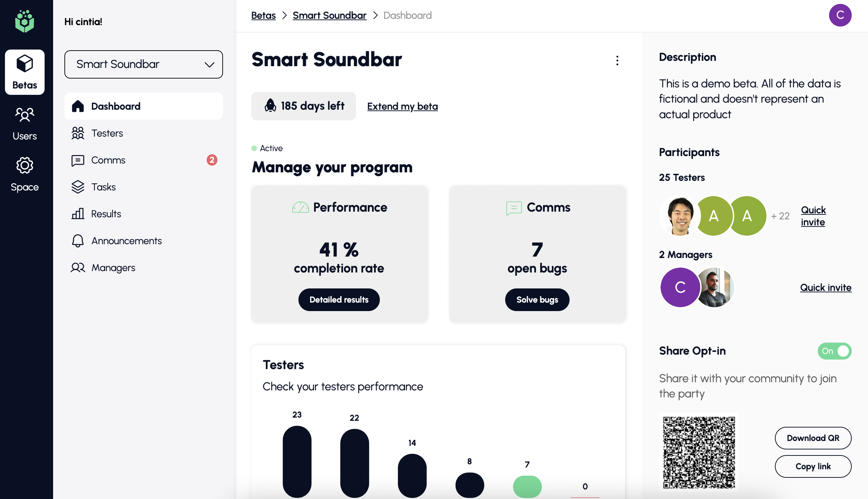
Task: Open the three-dot menu beside Smart Soundbar title
Action: click(x=617, y=61)
